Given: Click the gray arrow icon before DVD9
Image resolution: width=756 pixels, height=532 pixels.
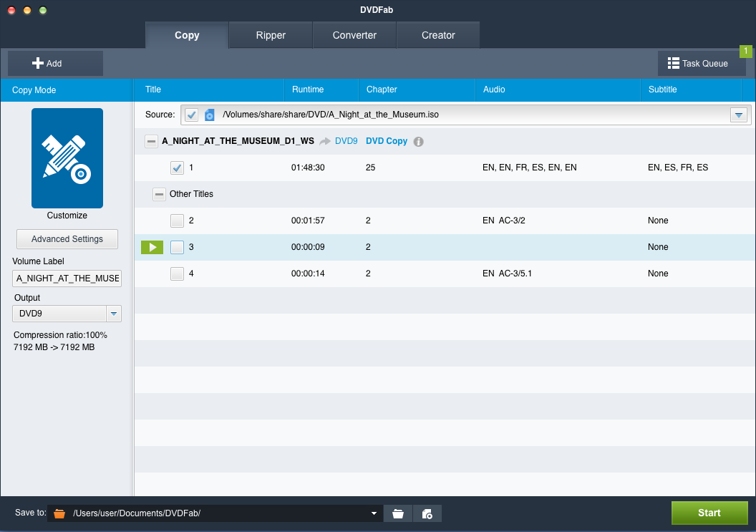Looking at the screenshot, I should pyautogui.click(x=325, y=141).
